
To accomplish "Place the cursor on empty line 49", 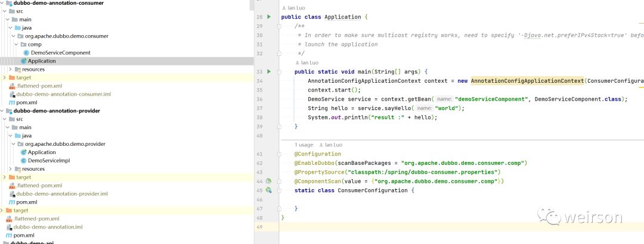I will (x=417, y=227).
